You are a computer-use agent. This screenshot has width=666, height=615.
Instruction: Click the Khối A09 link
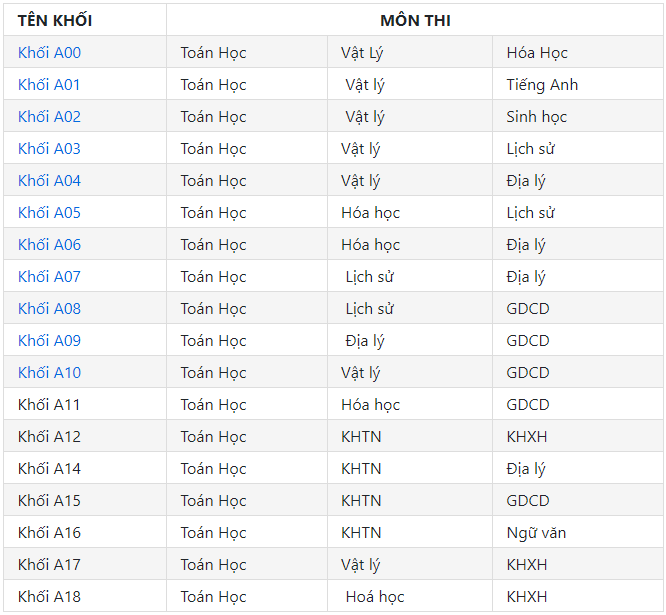tap(49, 341)
